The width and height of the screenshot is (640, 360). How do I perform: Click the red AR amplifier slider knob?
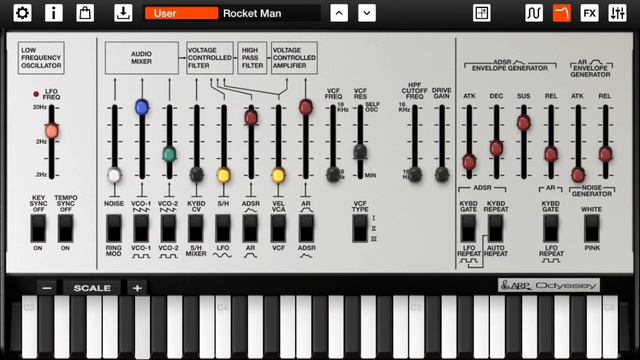click(x=306, y=107)
